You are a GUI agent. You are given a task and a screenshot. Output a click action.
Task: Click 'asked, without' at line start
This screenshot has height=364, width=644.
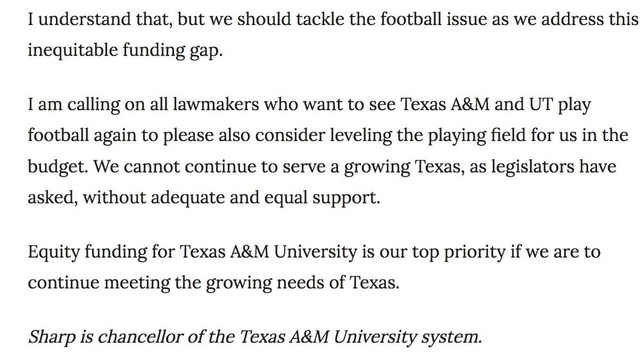87,198
